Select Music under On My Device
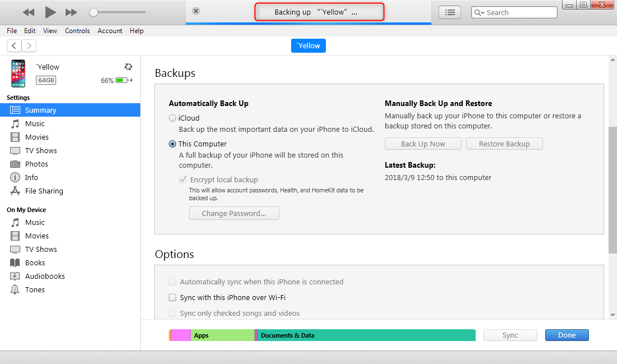This screenshot has height=364, width=617. coord(70,222)
